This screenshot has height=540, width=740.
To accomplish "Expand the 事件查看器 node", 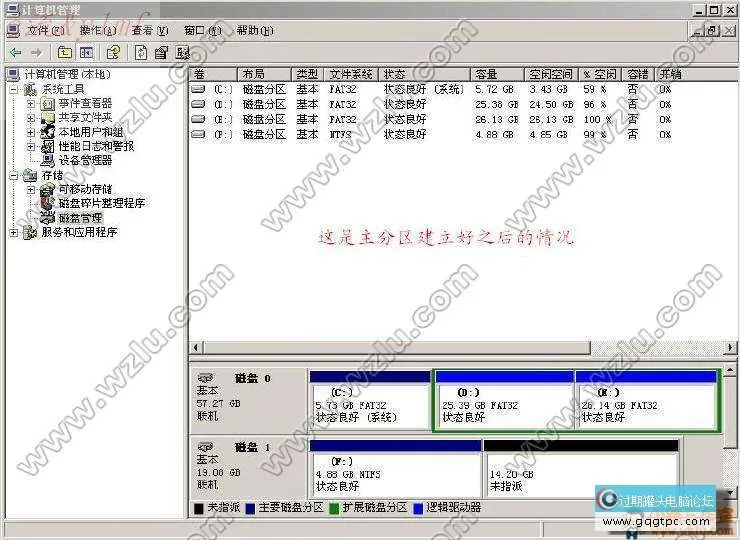I will pos(31,103).
